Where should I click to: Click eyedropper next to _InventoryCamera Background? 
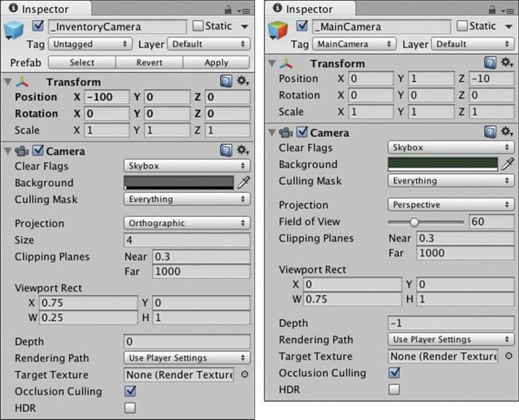243,182
